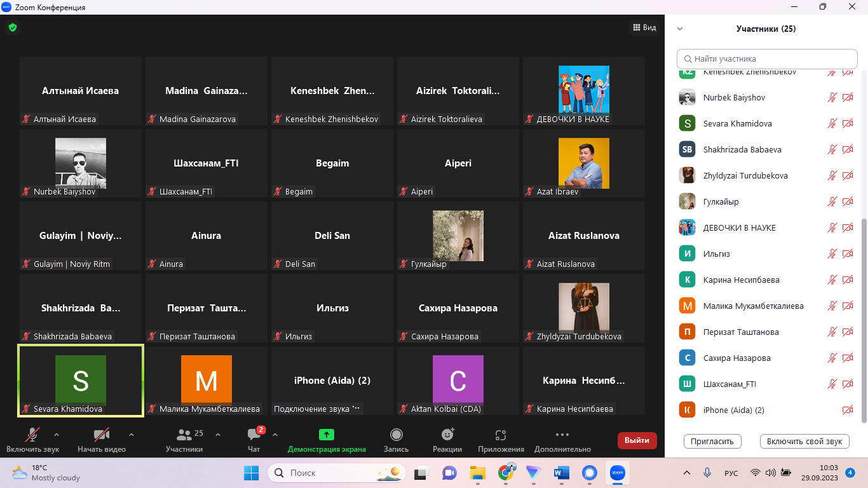The width and height of the screenshot is (868, 488).
Task: Toggle camera with Начать видео
Action: point(101,435)
